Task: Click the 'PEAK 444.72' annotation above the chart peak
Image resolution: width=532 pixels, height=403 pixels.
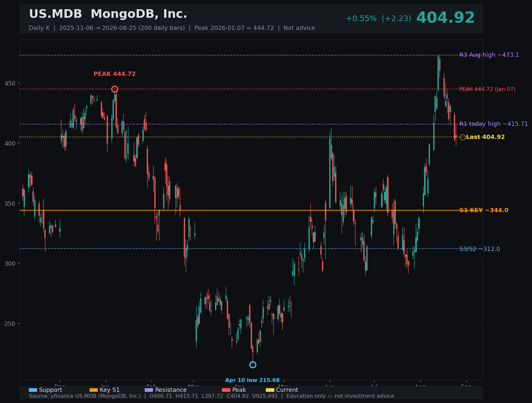Action: pyautogui.click(x=115, y=74)
